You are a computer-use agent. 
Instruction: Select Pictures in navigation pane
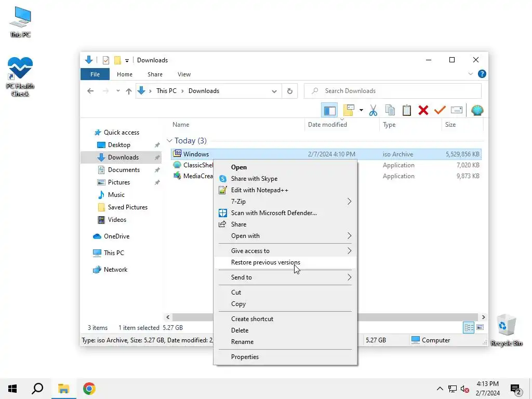tap(119, 182)
